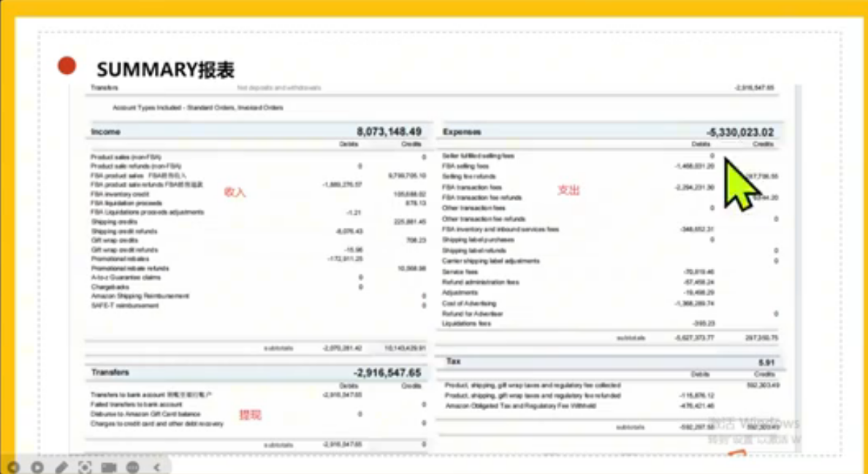
Task: Click the Transfers total -2,916,547.65
Action: 387,372
